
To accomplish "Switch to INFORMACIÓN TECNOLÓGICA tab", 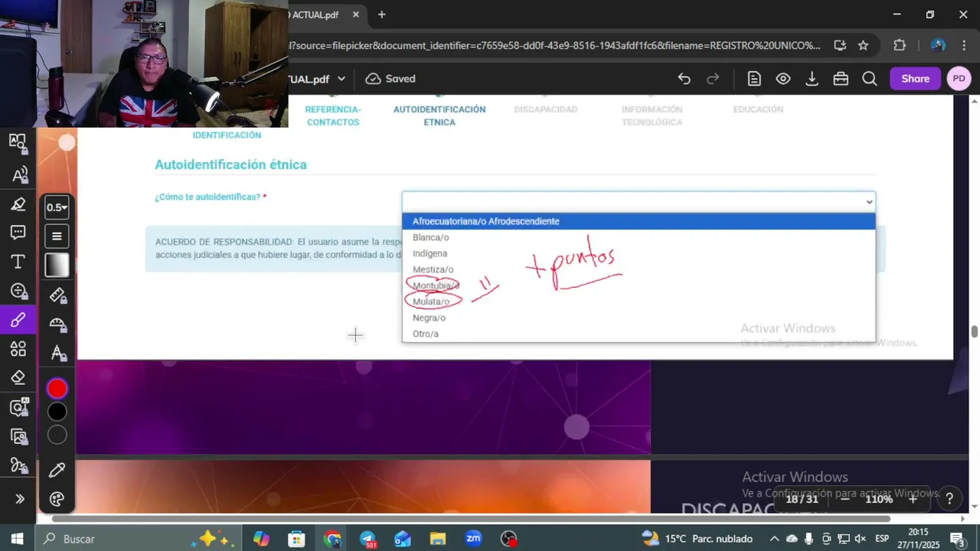I will click(652, 116).
